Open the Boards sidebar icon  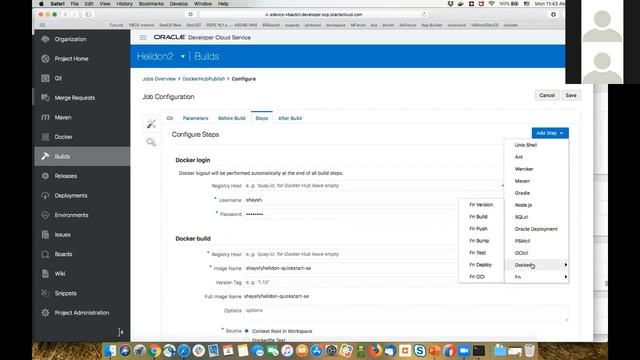pyautogui.click(x=45, y=254)
